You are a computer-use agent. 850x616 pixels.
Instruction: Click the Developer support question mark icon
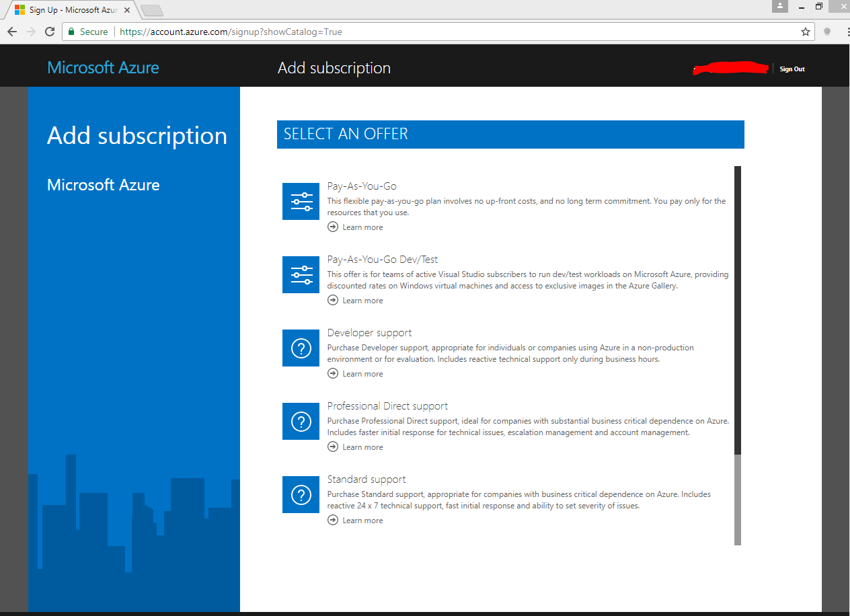pos(301,348)
